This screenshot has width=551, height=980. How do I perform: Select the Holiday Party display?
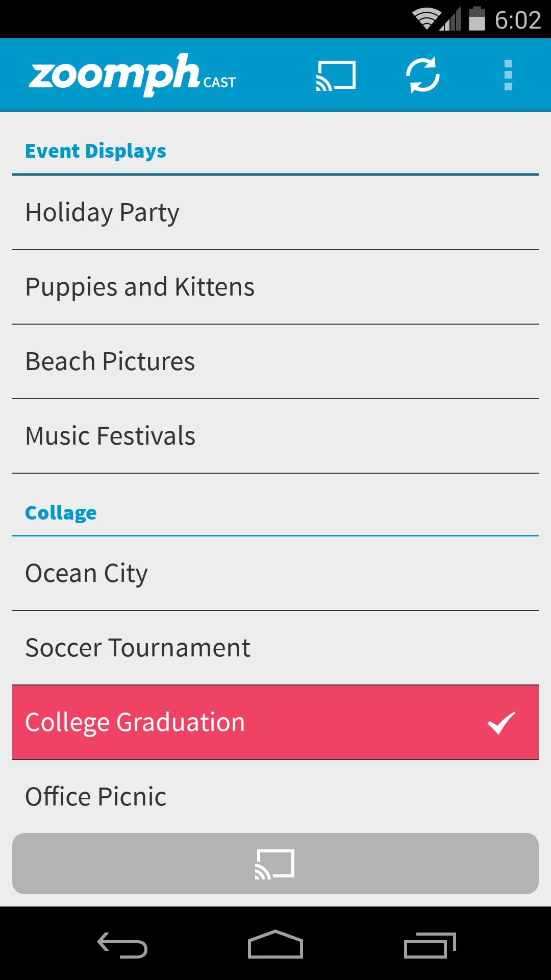pos(275,212)
